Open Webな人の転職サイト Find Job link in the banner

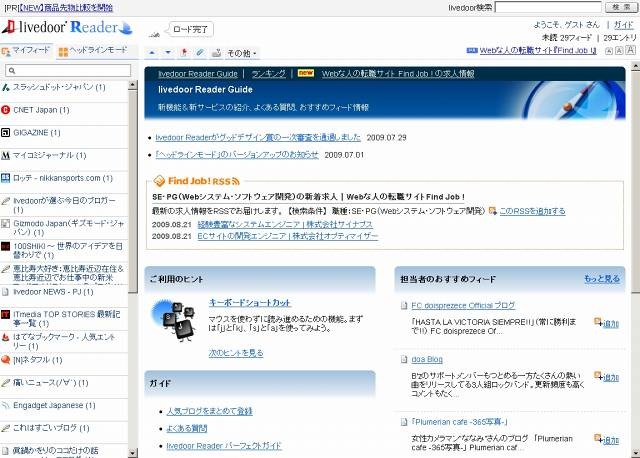398,74
